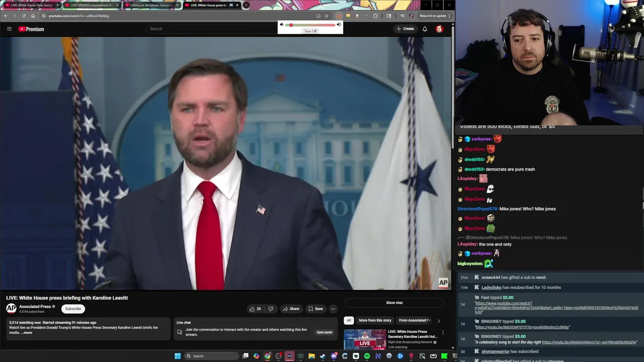Adjust the volume booster slider
The image size is (644, 362).
click(310, 25)
